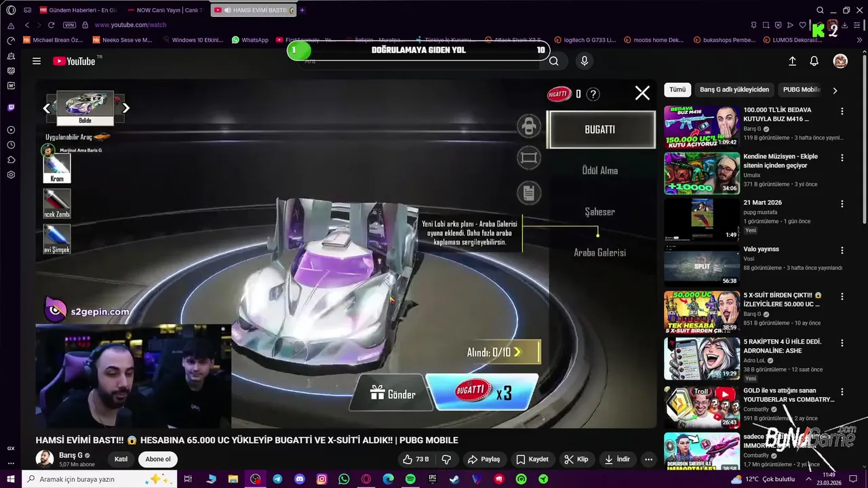Like the video (73 B)
This screenshot has height=488, width=868.
coord(415,460)
